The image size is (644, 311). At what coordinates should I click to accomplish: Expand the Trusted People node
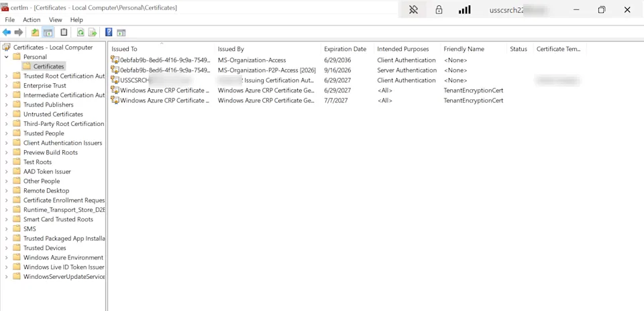[6, 133]
